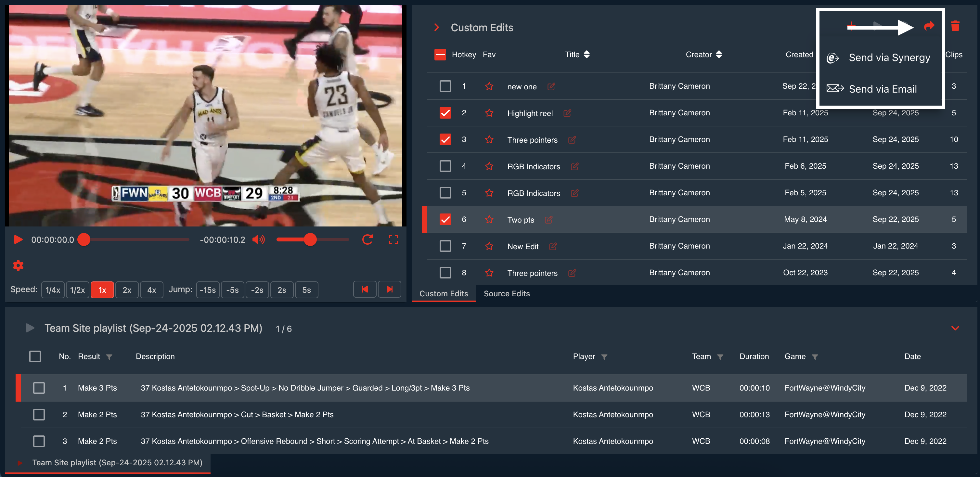This screenshot has width=980, height=477.
Task: Jump to the previous clip
Action: [365, 290]
